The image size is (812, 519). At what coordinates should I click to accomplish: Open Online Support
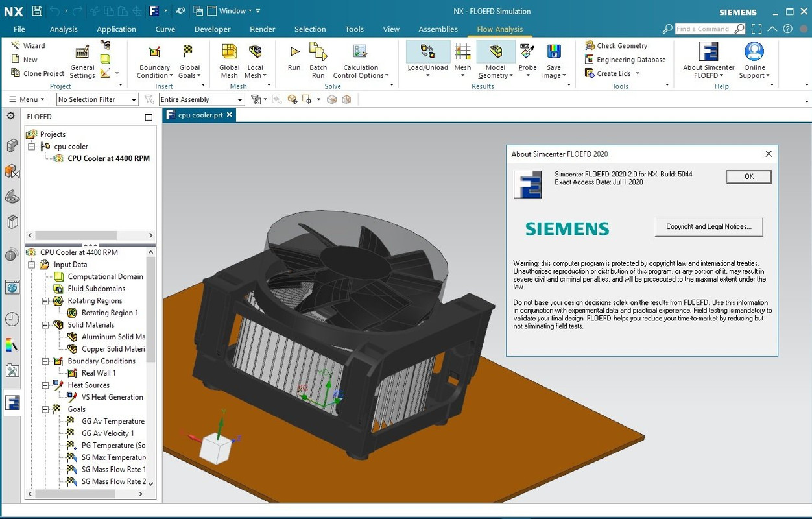coord(754,61)
